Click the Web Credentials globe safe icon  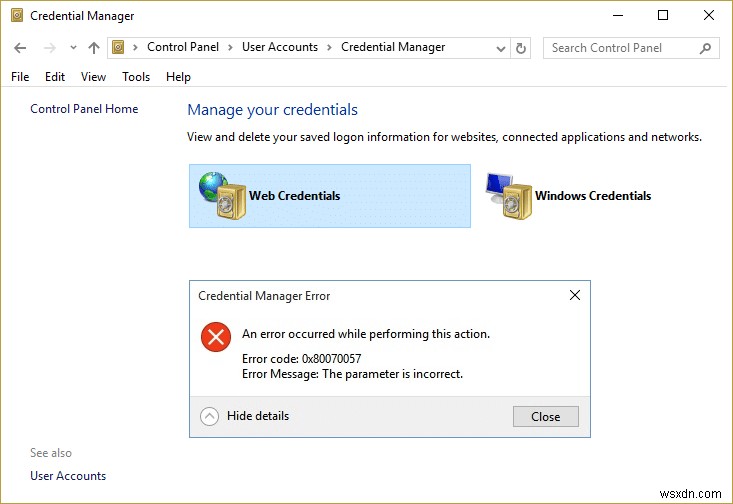tap(222, 196)
